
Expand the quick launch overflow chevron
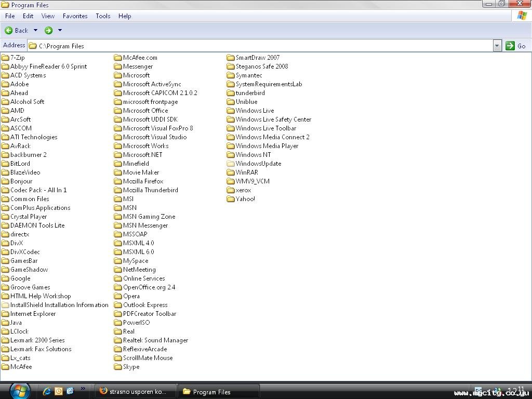(83, 389)
